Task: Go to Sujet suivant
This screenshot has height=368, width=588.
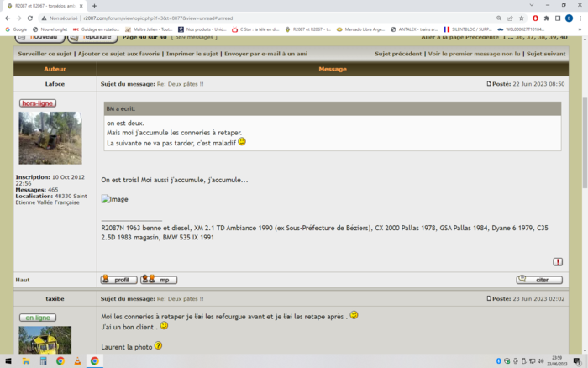Action: click(x=546, y=54)
